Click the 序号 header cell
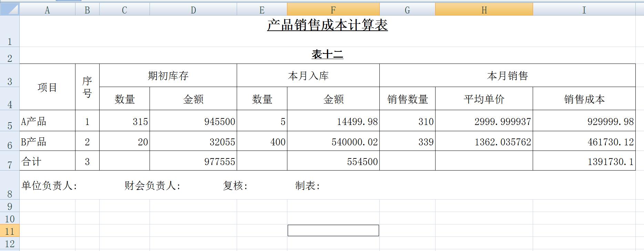Screen dimensions: 644x251 click(x=87, y=87)
